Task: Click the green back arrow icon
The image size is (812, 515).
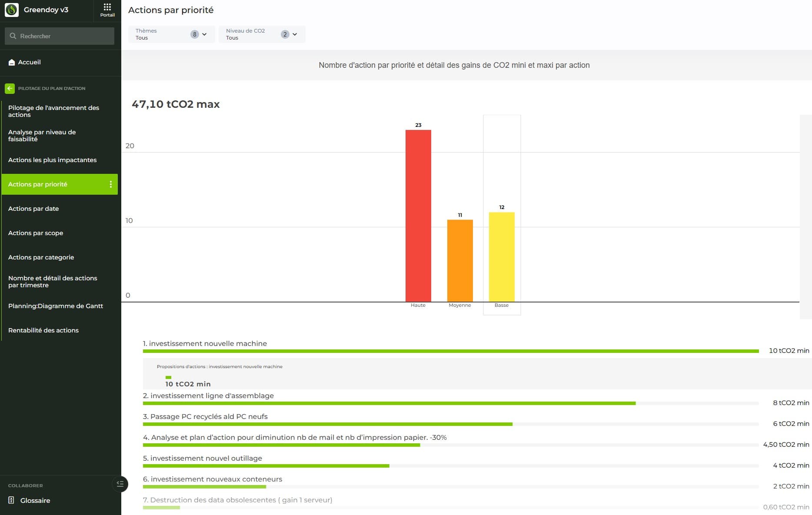Action: pyautogui.click(x=10, y=88)
